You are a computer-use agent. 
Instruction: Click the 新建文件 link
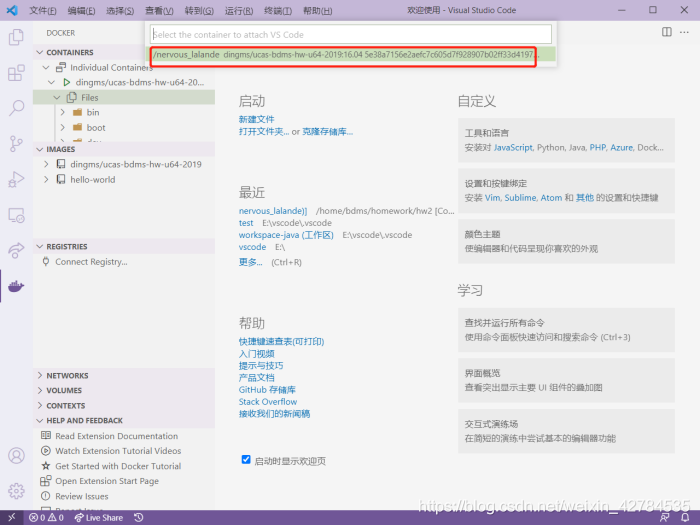256,119
